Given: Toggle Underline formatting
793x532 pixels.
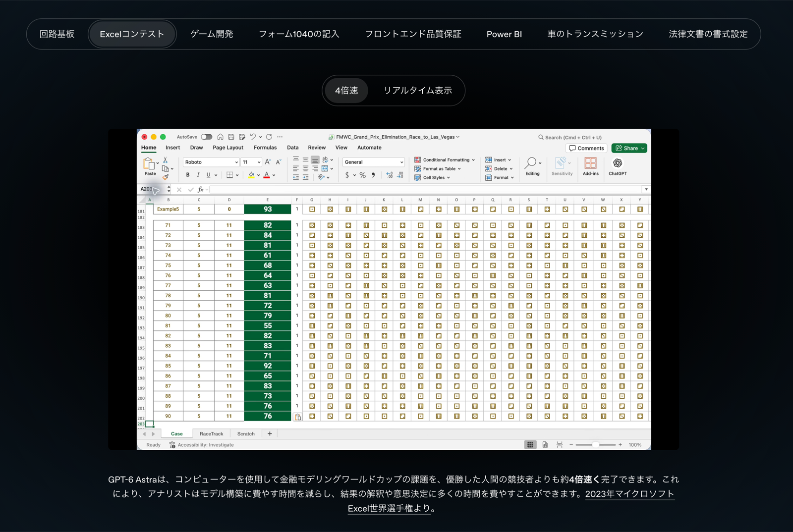Looking at the screenshot, I should [x=208, y=175].
